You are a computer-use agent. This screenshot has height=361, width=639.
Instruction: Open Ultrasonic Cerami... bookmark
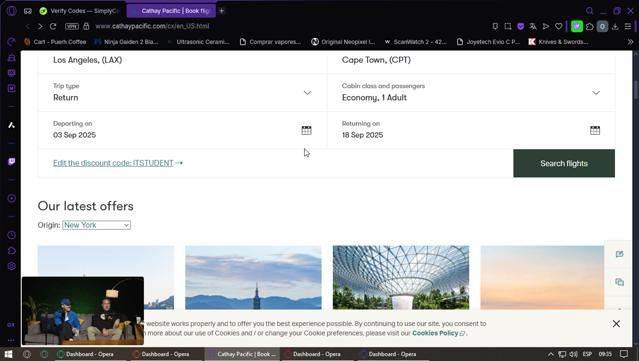coord(198,42)
